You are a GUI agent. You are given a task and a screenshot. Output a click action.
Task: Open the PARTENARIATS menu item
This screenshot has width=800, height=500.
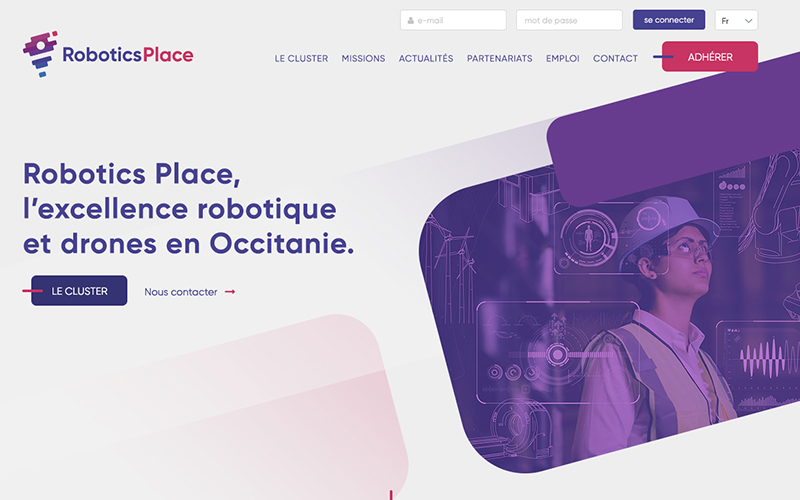[x=499, y=59]
